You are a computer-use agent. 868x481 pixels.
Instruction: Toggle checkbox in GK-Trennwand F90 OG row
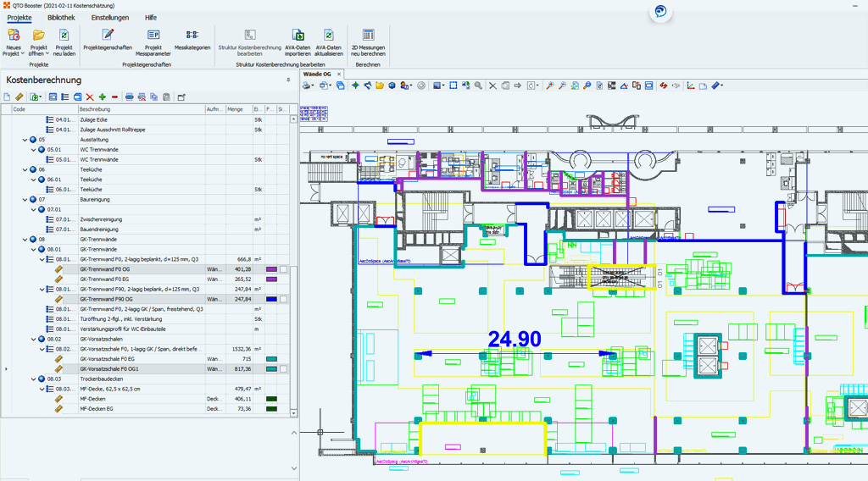tap(284, 299)
